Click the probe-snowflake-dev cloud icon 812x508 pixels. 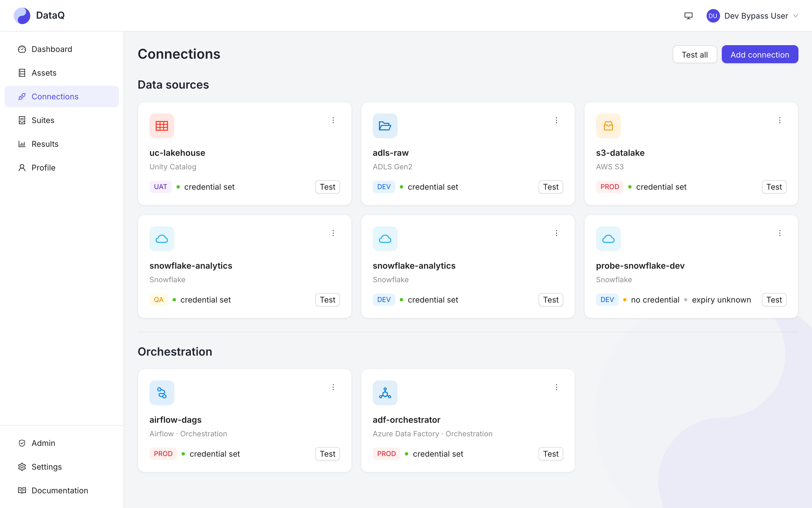pos(608,239)
